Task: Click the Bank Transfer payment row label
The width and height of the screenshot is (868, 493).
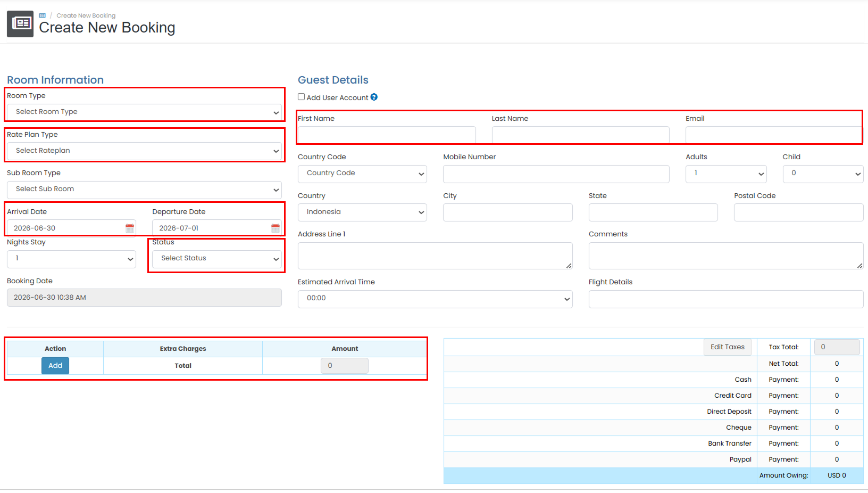Action: pyautogui.click(x=730, y=443)
